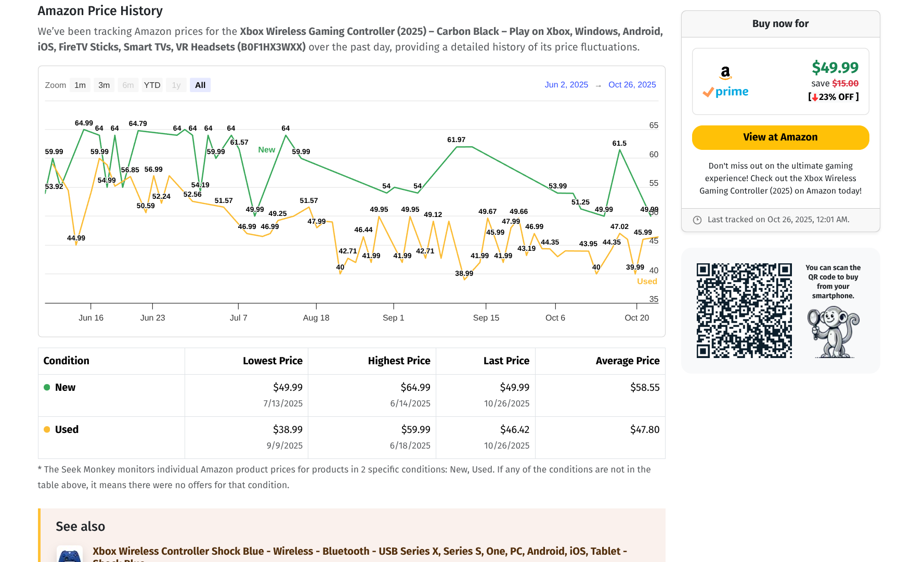The image size is (924, 562).
Task: Click the save $15.00 text
Action: (x=835, y=83)
